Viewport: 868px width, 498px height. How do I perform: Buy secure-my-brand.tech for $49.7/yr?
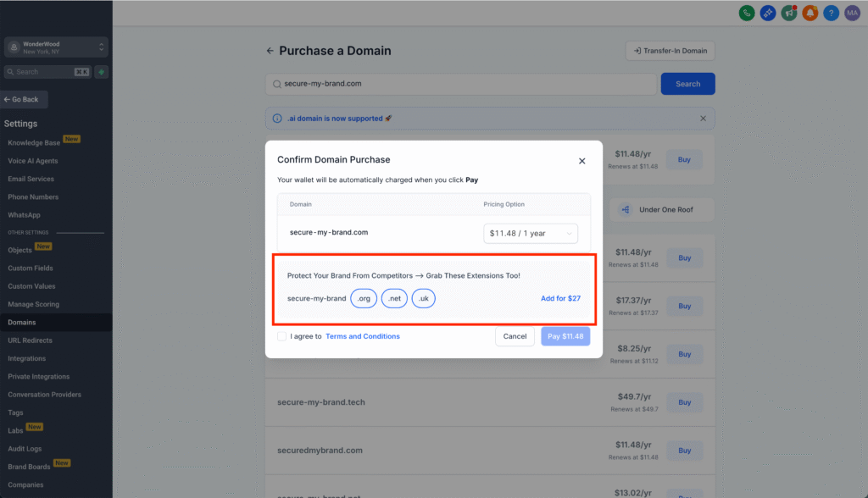click(685, 402)
